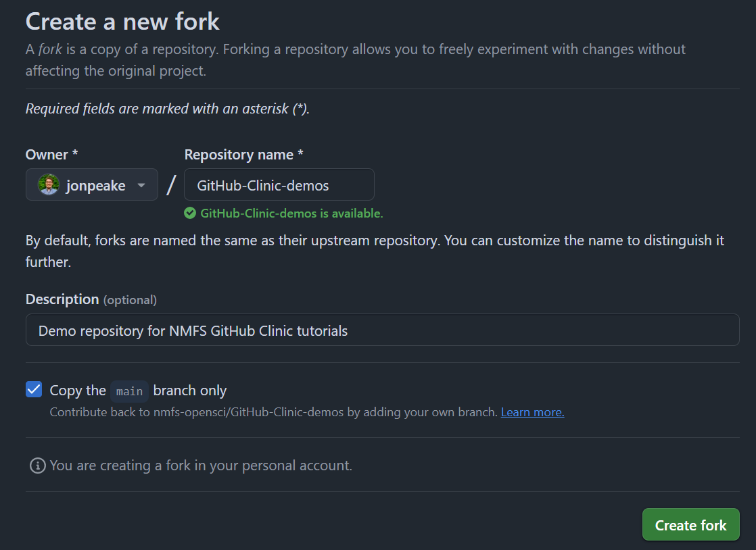The image size is (756, 550).
Task: Open the Learn more link
Action: 532,412
